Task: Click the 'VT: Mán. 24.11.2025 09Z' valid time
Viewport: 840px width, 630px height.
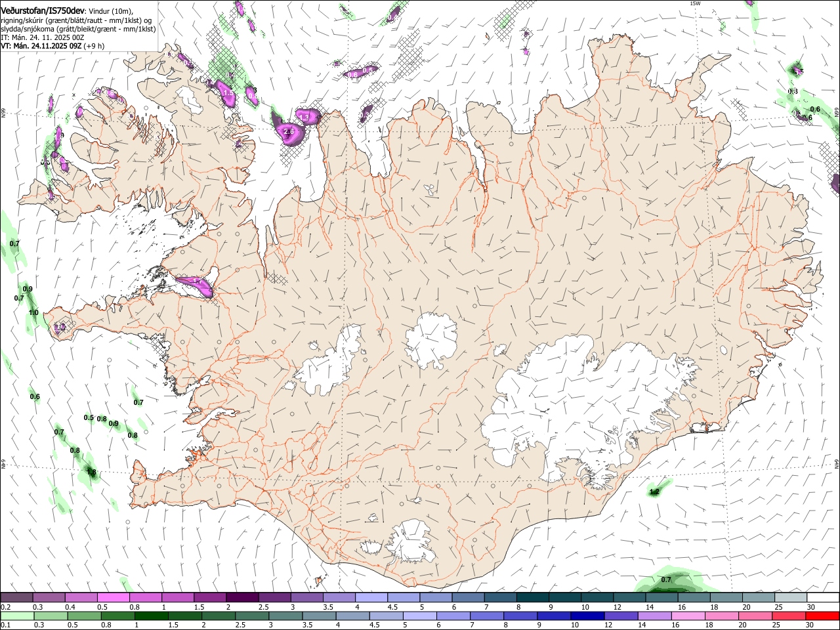Action: click(41, 46)
